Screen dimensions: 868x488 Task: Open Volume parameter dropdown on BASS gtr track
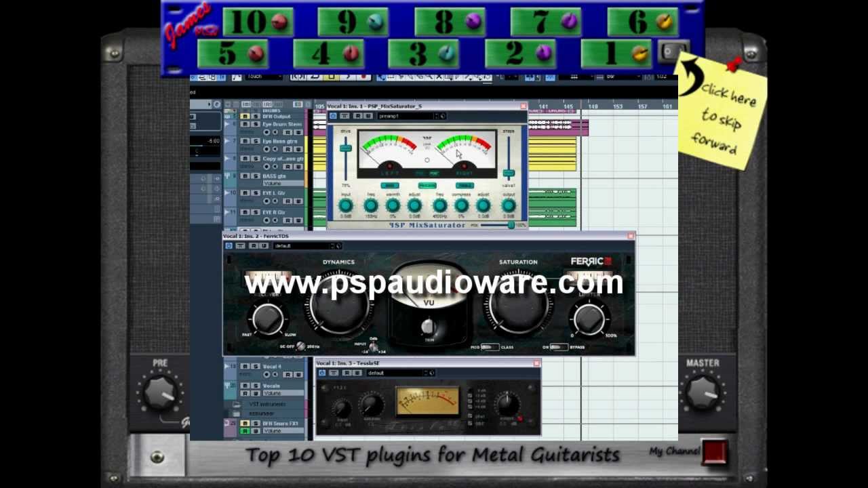coord(282,184)
